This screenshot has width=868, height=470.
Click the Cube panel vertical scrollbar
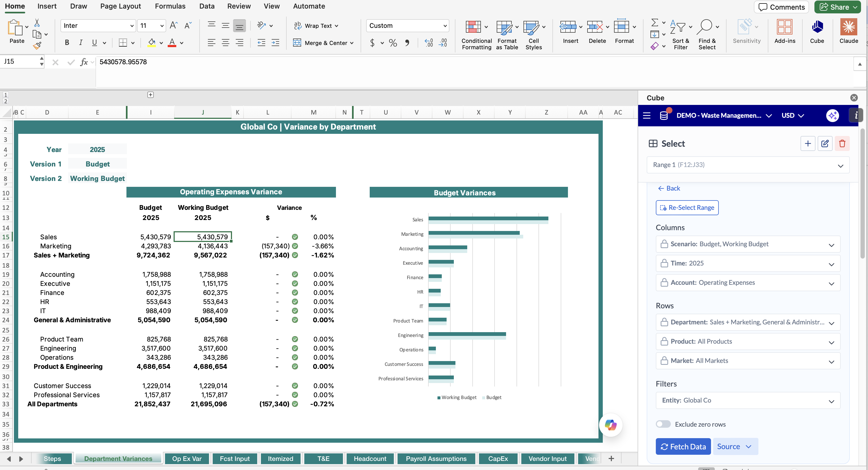click(x=862, y=194)
